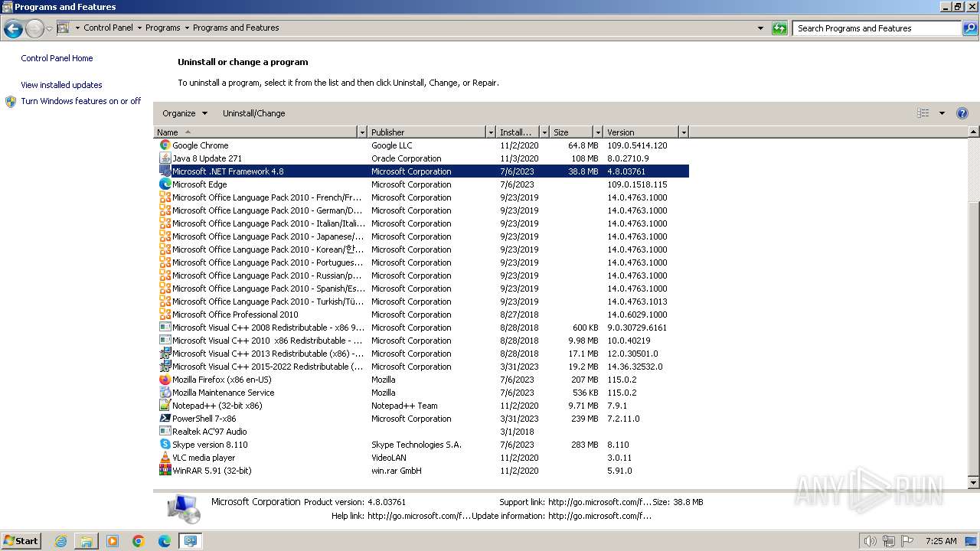
Task: Click the support link URL in details pane
Action: (x=599, y=502)
